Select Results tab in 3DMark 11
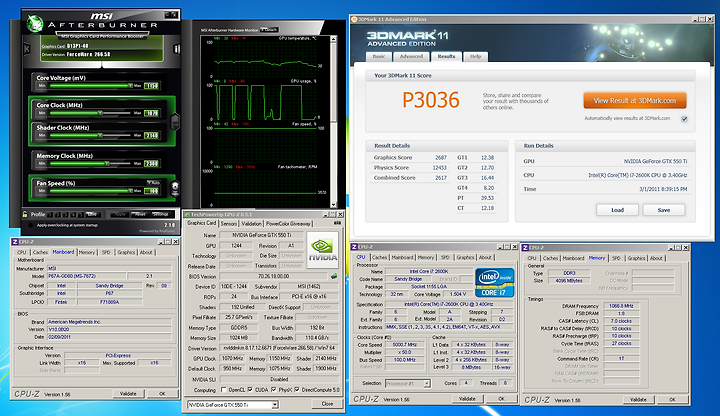This screenshot has width=720, height=416. click(x=446, y=56)
